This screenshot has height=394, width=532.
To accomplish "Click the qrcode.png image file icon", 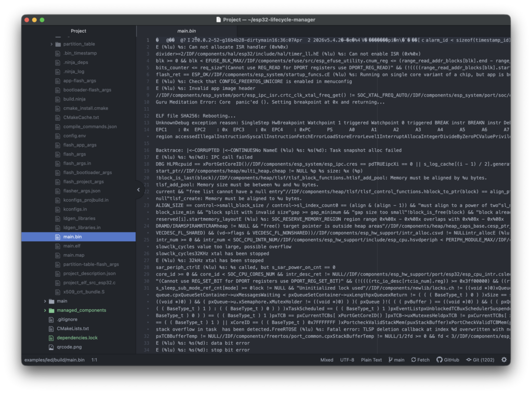I will [x=51, y=347].
